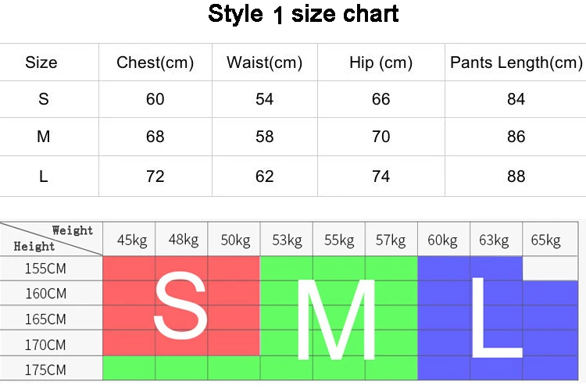This screenshot has width=586, height=392.
Task: Click the 60kg weight column header
Action: 443,240
